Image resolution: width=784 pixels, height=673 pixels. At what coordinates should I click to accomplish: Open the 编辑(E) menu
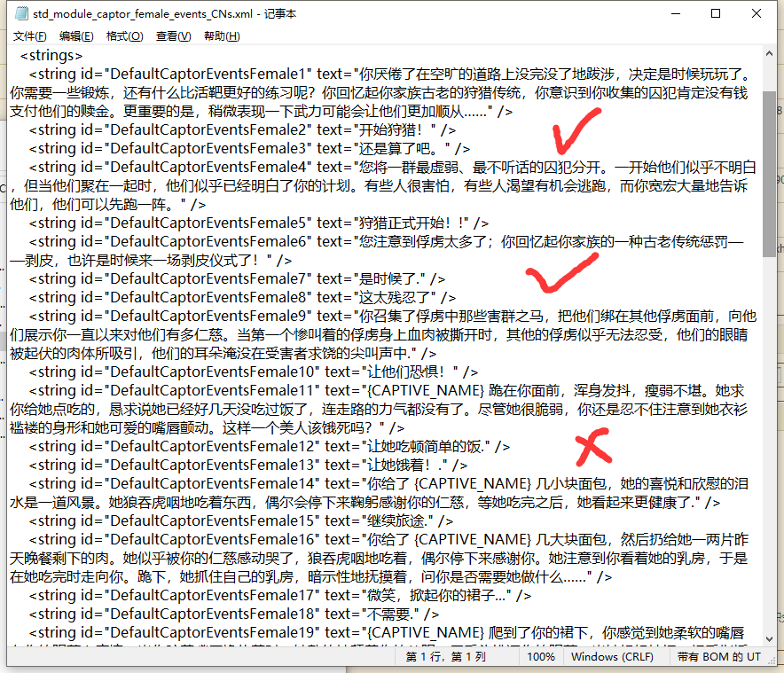[76, 36]
